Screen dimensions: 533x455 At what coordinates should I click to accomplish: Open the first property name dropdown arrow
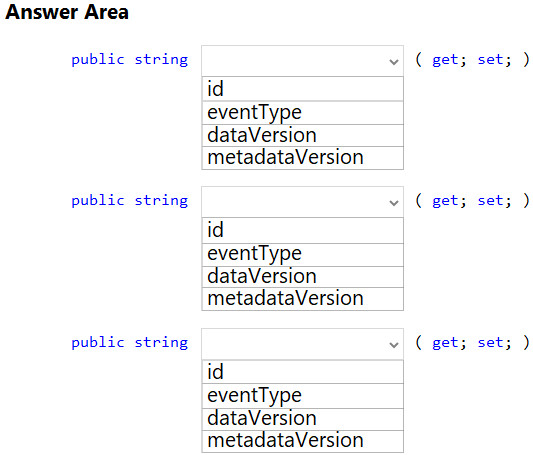point(394,62)
